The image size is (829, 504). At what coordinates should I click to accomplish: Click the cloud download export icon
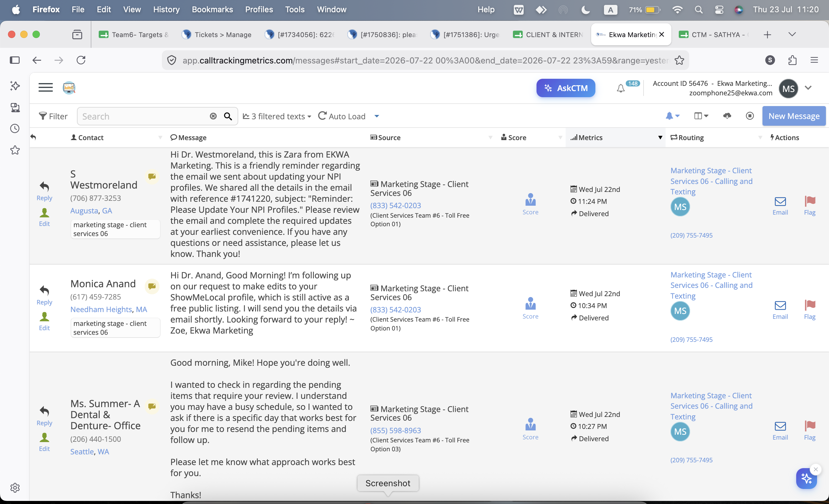[727, 116]
